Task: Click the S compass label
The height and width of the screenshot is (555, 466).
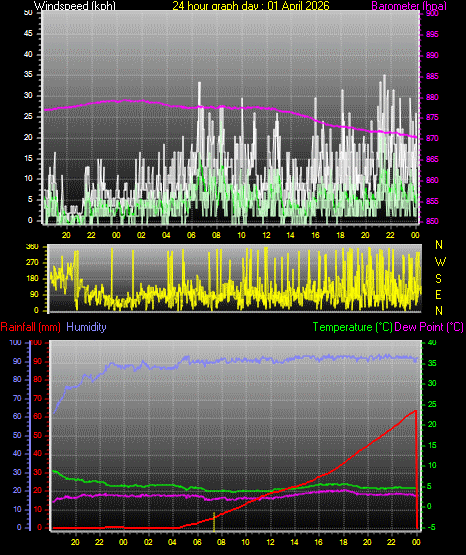Action: [438, 279]
